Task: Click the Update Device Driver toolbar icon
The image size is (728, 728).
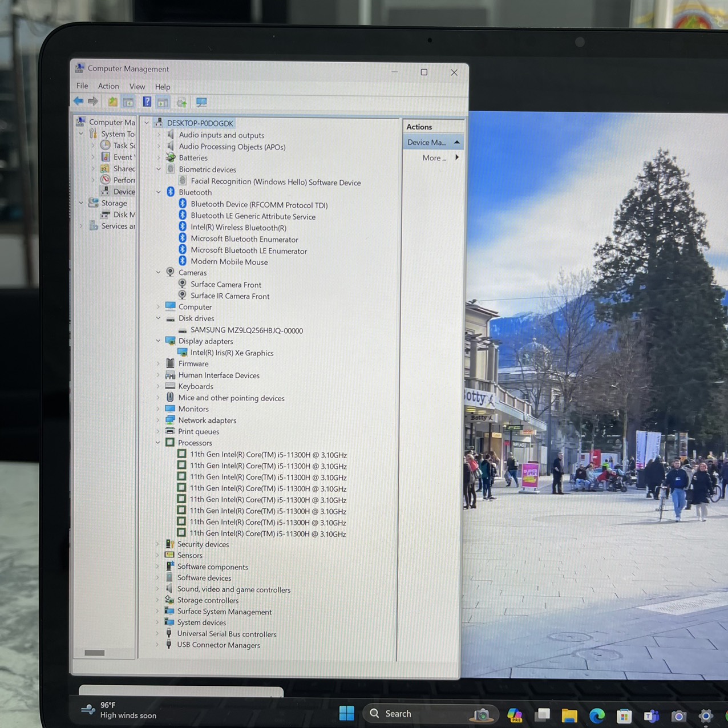Action: pos(182,103)
